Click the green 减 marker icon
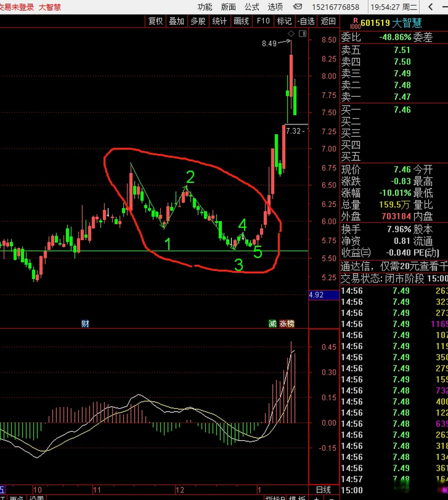 pos(272,323)
